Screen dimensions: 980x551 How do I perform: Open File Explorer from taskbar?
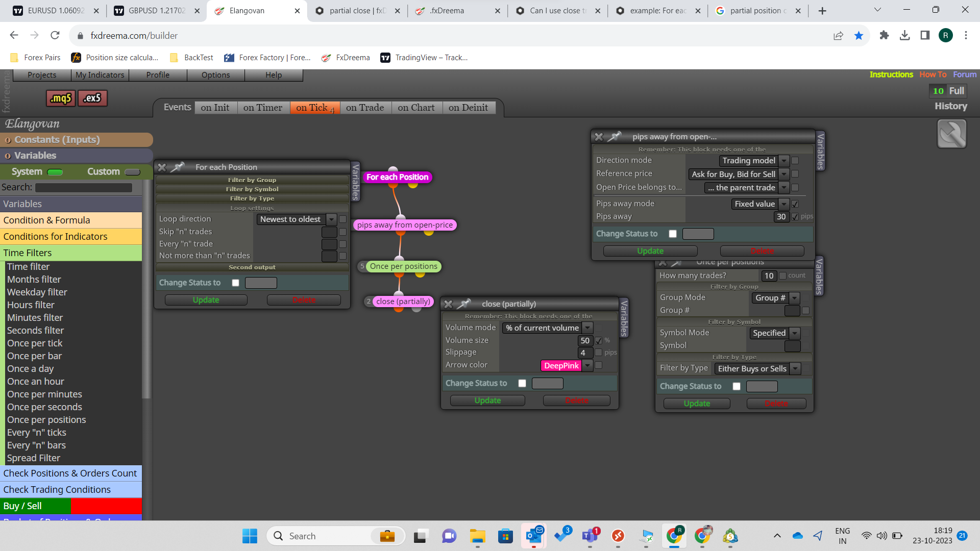(478, 536)
